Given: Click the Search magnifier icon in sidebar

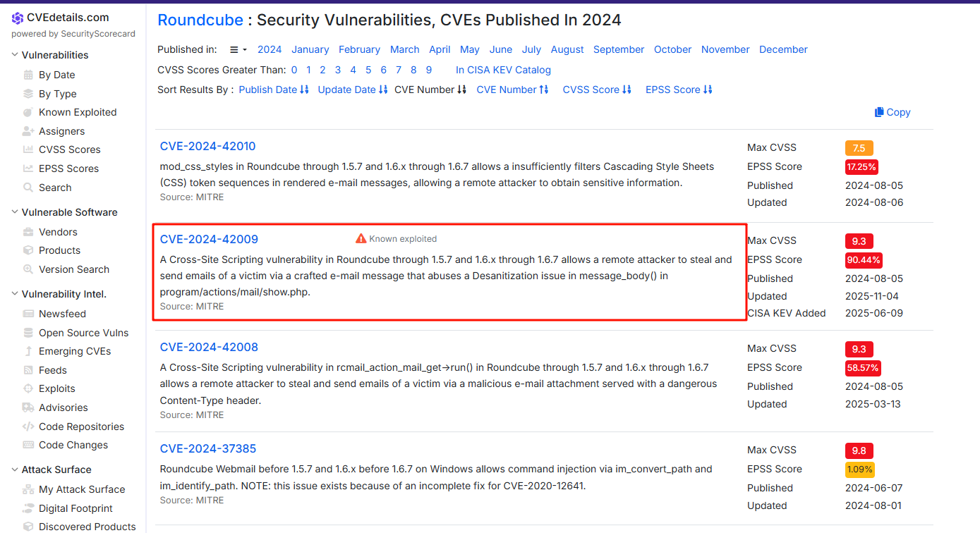Looking at the screenshot, I should 28,188.
